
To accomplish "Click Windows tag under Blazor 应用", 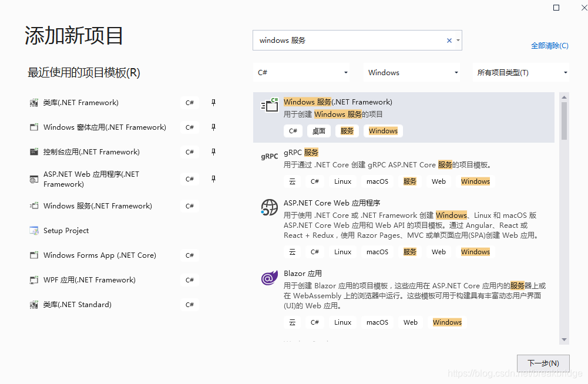I will 447,322.
